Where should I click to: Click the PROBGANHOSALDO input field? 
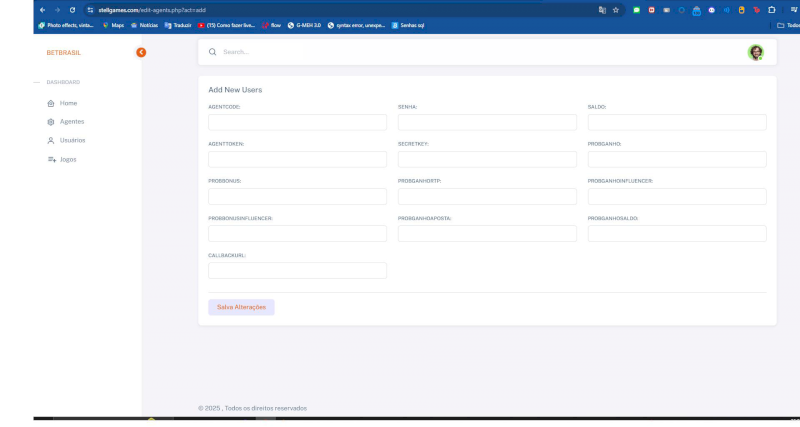pyautogui.click(x=677, y=234)
